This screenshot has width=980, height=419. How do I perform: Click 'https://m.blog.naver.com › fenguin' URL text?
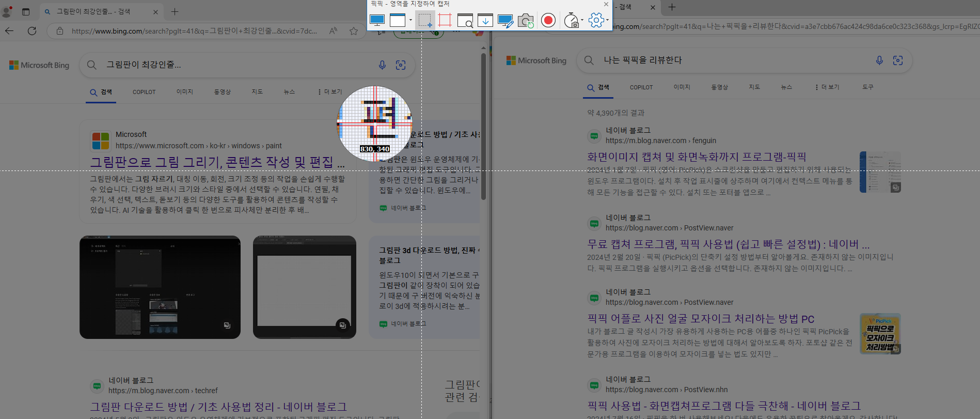pyautogui.click(x=661, y=141)
